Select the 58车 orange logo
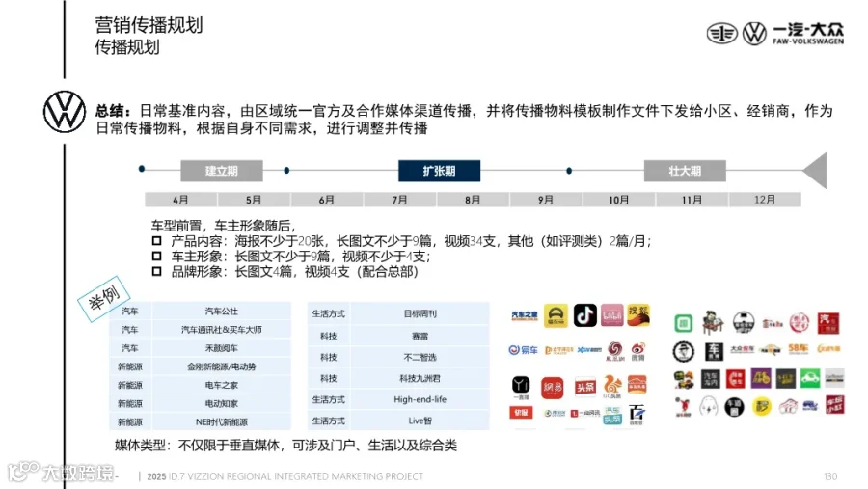The width and height of the screenshot is (868, 489). coord(799,349)
